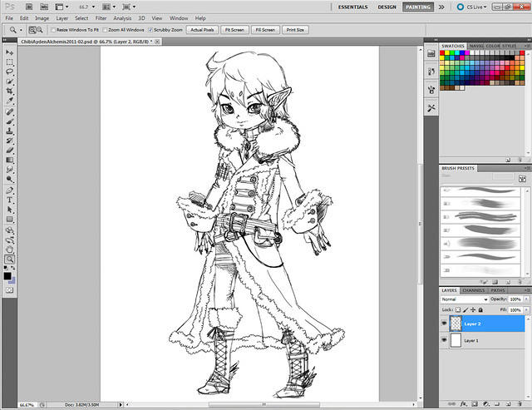Select the Healing Brush tool
This screenshot has height=410, width=532.
[9, 111]
